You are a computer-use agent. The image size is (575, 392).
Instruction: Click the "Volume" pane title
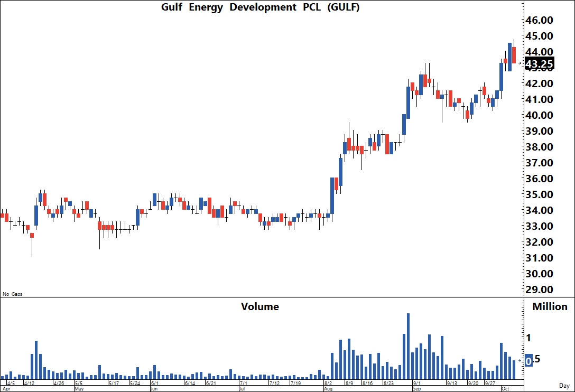pyautogui.click(x=260, y=306)
